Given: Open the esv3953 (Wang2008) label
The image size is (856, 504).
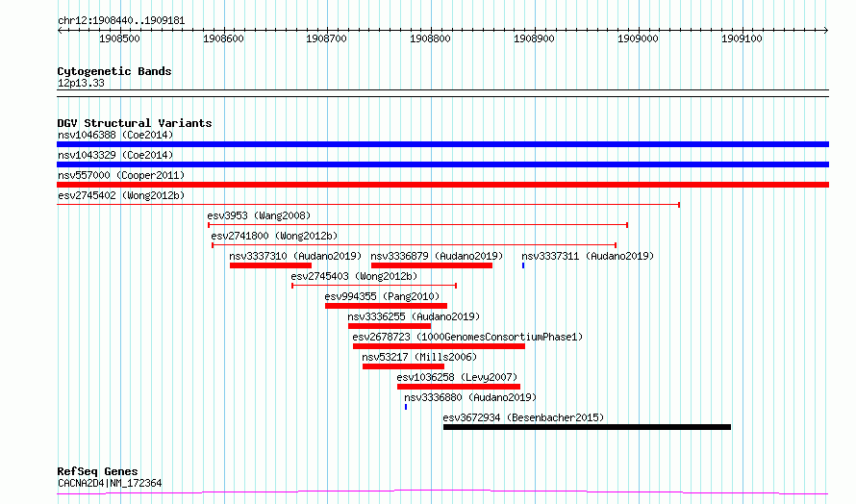Looking at the screenshot, I should (x=259, y=215).
